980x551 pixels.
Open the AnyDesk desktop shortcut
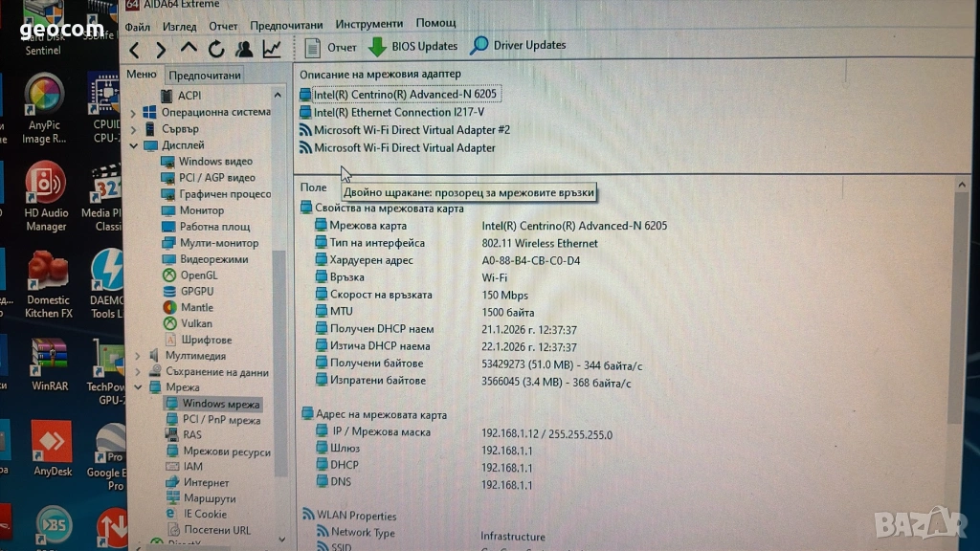53,449
